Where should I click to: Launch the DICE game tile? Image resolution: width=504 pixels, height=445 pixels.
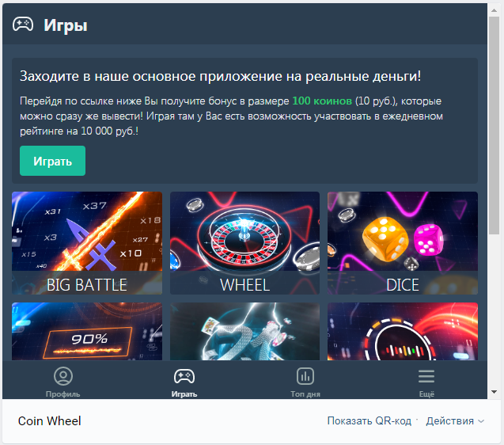403,243
